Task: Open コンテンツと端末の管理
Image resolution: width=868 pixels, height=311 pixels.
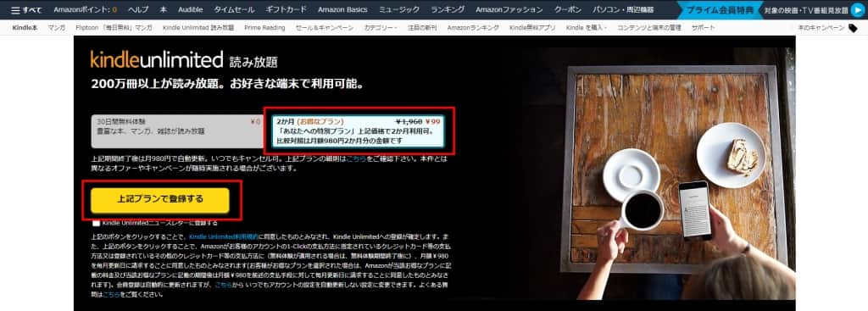Action: pyautogui.click(x=649, y=28)
